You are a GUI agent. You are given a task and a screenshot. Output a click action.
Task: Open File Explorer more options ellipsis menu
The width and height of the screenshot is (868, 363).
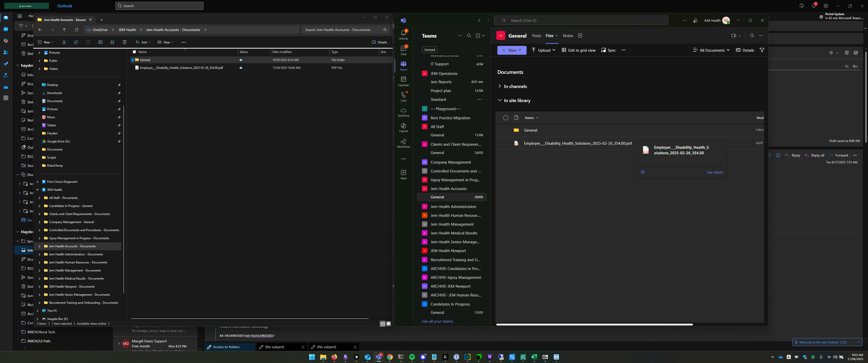[184, 42]
